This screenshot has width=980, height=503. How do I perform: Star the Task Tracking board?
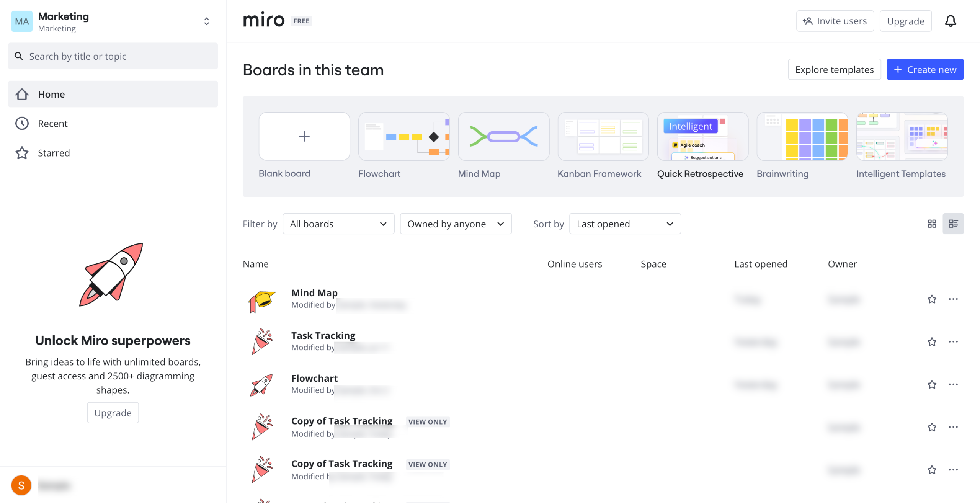pyautogui.click(x=932, y=342)
